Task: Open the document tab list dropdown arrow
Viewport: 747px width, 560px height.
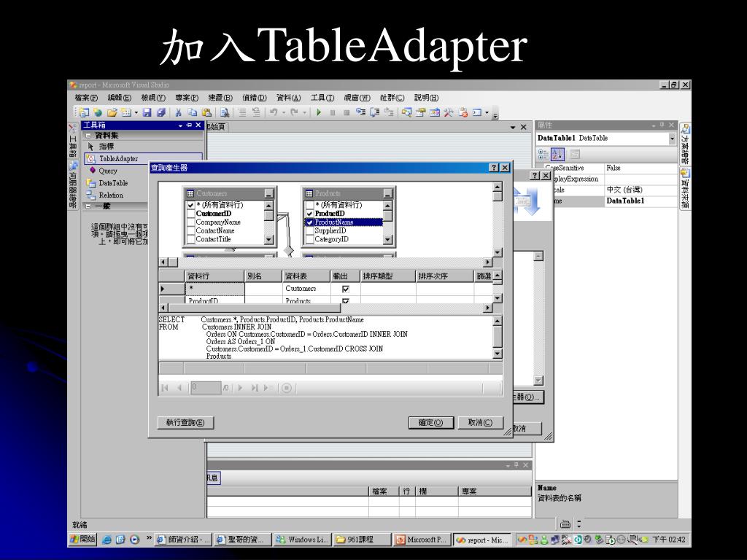Action: (x=513, y=127)
